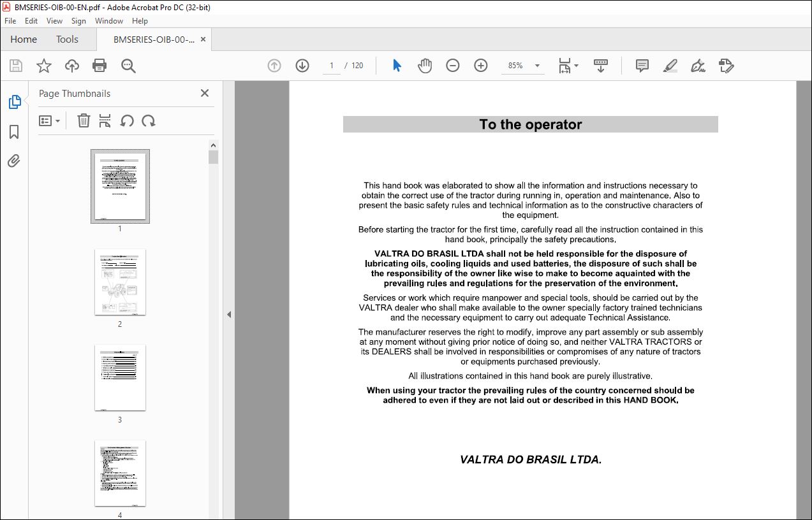Activate the Hand pan tool
This screenshot has height=520, width=812.
[x=425, y=66]
